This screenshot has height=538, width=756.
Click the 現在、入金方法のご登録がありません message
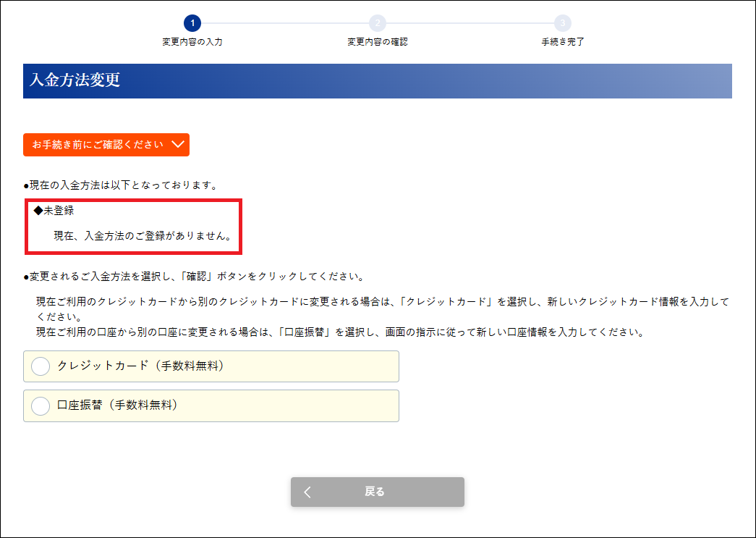point(143,236)
